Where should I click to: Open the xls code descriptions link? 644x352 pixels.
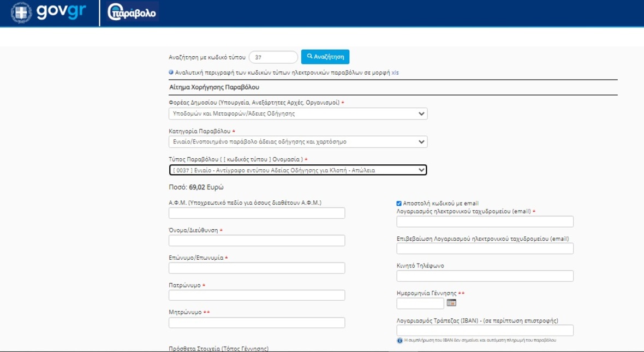coord(395,73)
